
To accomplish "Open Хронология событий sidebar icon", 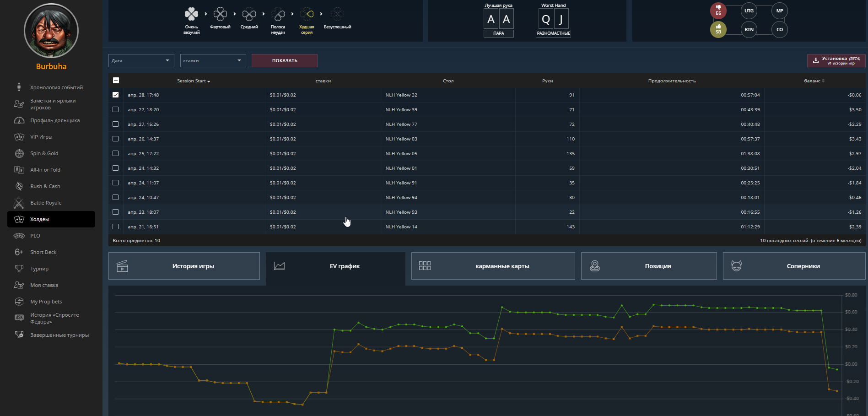I will click(x=19, y=87).
